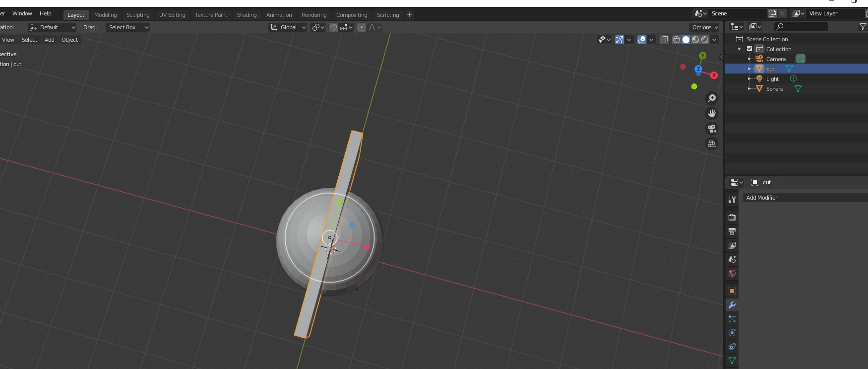Open the snapping options dropdown
868x369 pixels.
[347, 27]
